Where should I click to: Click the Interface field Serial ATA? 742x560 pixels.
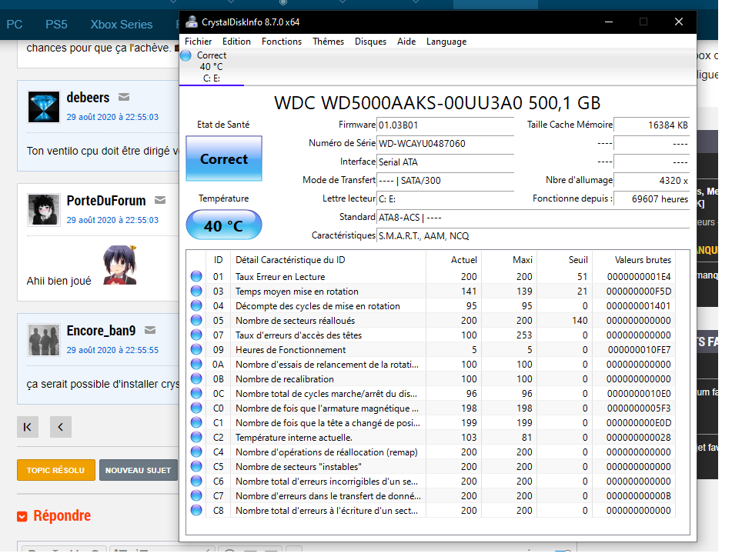point(446,162)
